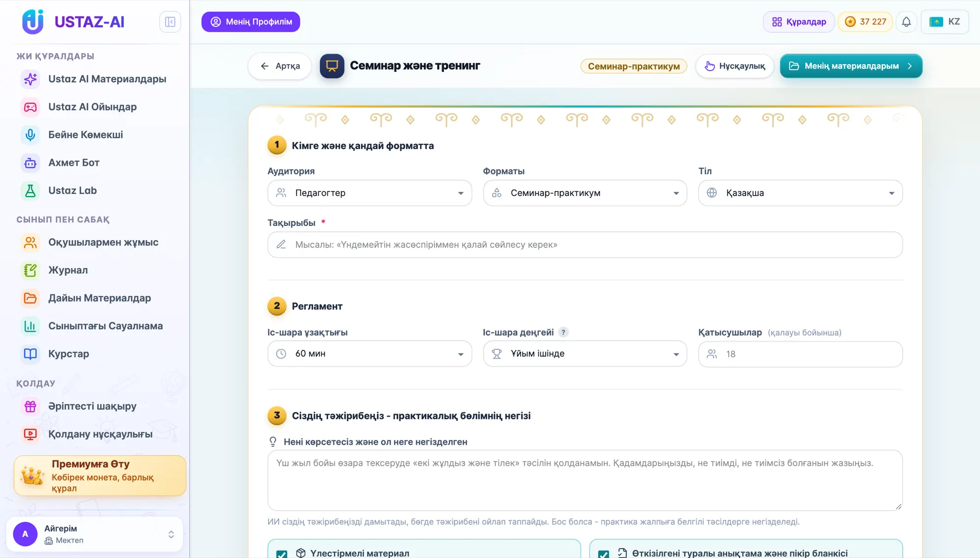Expand the Айгерім account switcher

(x=95, y=534)
